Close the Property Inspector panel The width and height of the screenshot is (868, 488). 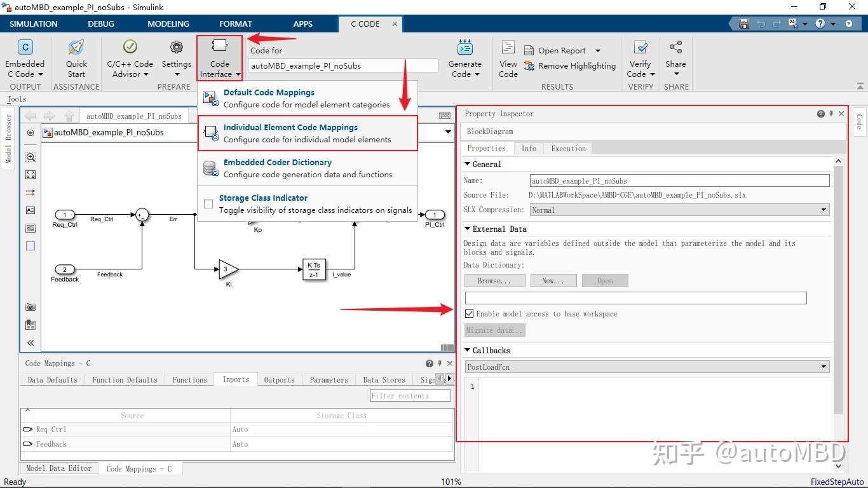[x=841, y=114]
